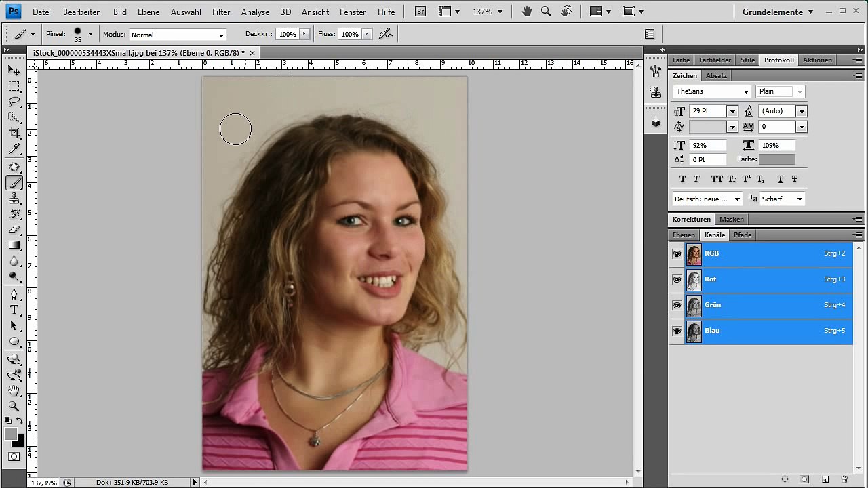The height and width of the screenshot is (488, 868).
Task: Select the History Brush tool
Action: click(x=14, y=214)
